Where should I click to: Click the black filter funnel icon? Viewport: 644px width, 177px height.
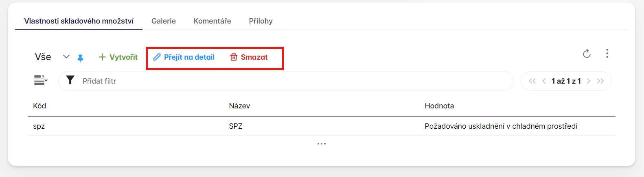(x=70, y=80)
